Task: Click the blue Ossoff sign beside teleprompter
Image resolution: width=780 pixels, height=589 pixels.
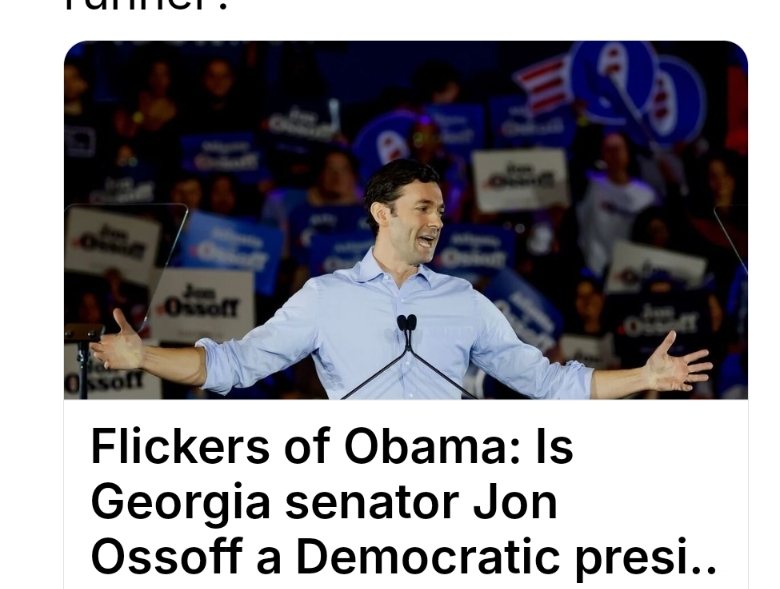Action: (230, 251)
